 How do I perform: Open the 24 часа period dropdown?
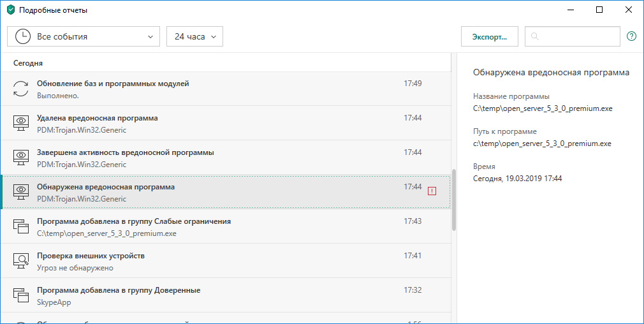pos(194,36)
